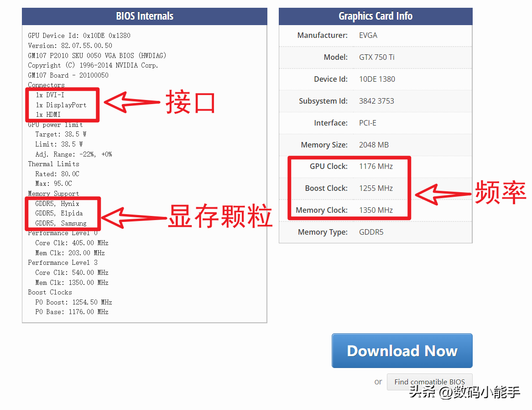Select Subsystem Id value 3842 3753

377,101
